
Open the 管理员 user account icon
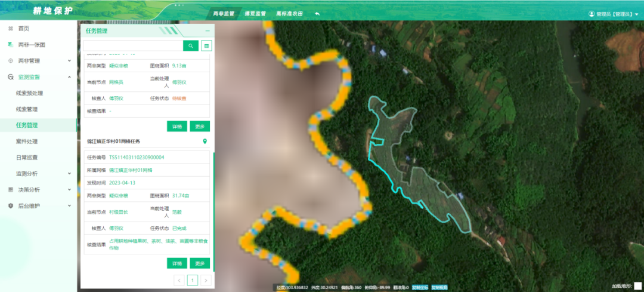(592, 13)
